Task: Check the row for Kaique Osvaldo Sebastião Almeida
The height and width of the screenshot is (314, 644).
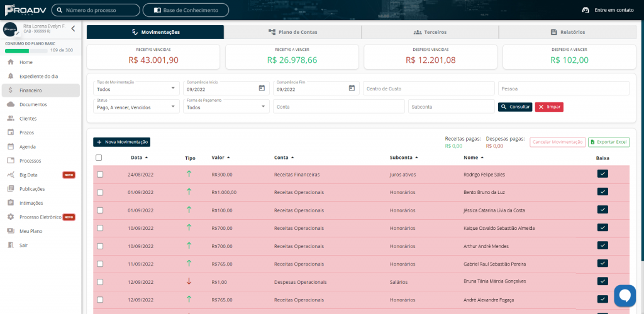Action: coord(100,229)
